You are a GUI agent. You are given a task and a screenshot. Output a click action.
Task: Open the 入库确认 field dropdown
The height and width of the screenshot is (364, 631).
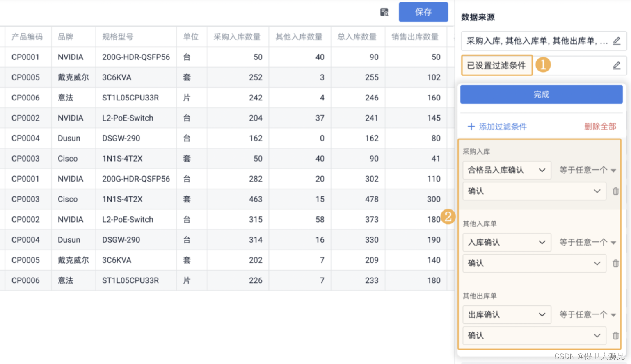(507, 242)
